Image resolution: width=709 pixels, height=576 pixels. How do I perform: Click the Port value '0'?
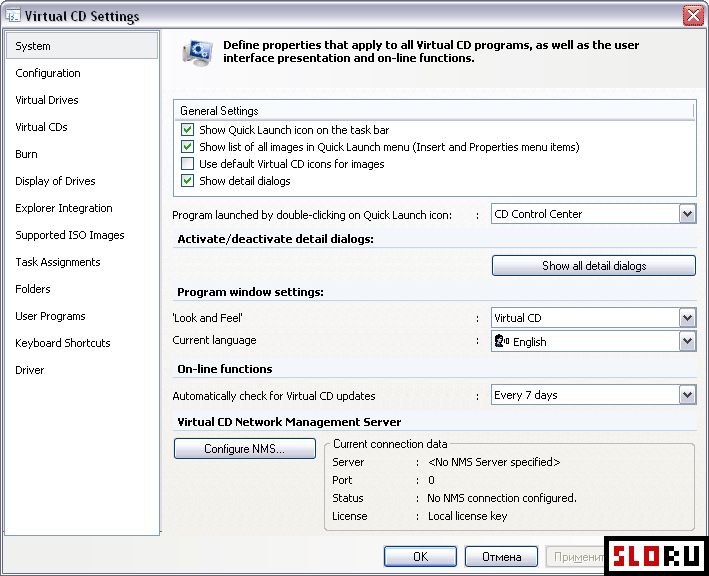[431, 480]
